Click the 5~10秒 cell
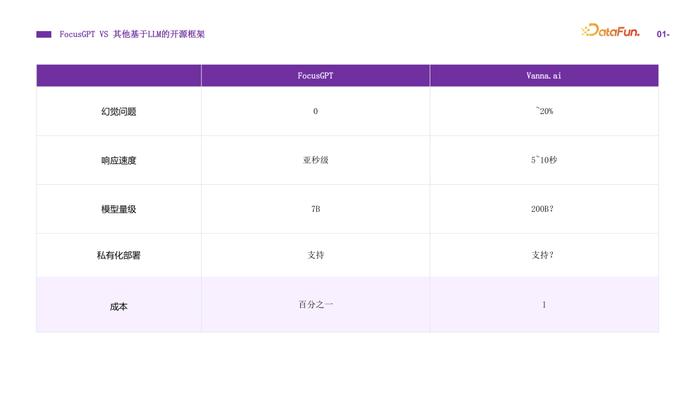The height and width of the screenshot is (394, 700). pos(544,160)
